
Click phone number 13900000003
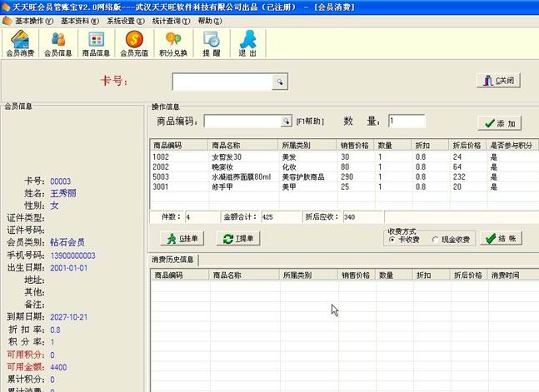(72, 256)
